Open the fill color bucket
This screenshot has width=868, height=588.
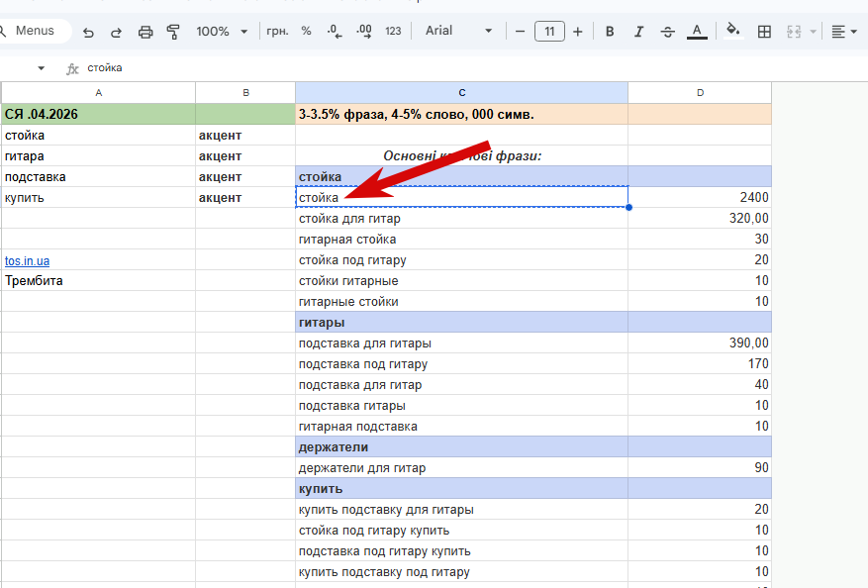tap(733, 31)
